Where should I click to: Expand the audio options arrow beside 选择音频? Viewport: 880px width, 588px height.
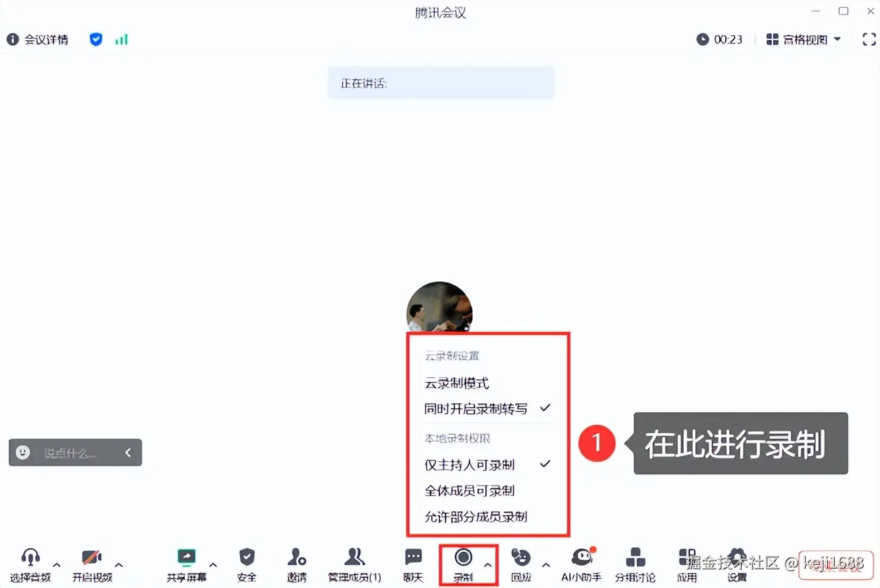(x=57, y=565)
